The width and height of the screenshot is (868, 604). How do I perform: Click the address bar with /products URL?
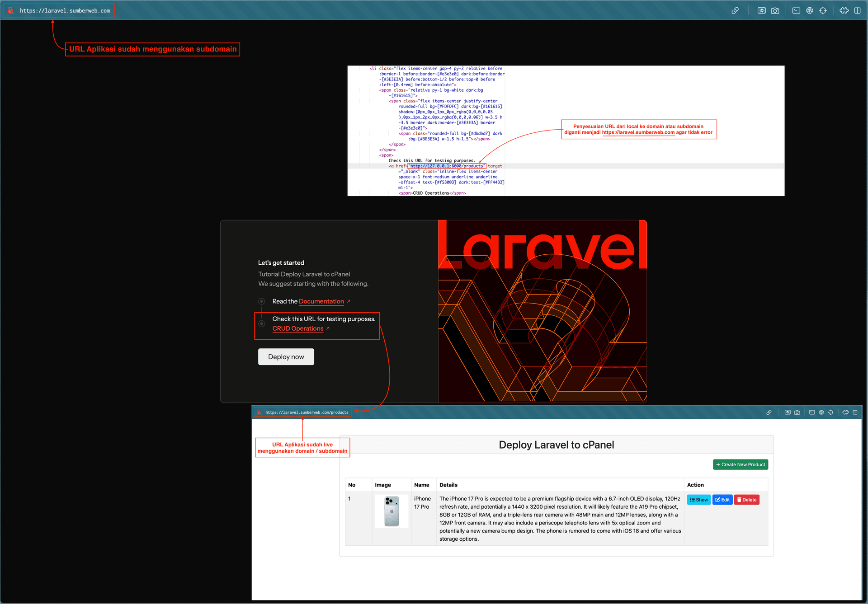click(x=307, y=412)
